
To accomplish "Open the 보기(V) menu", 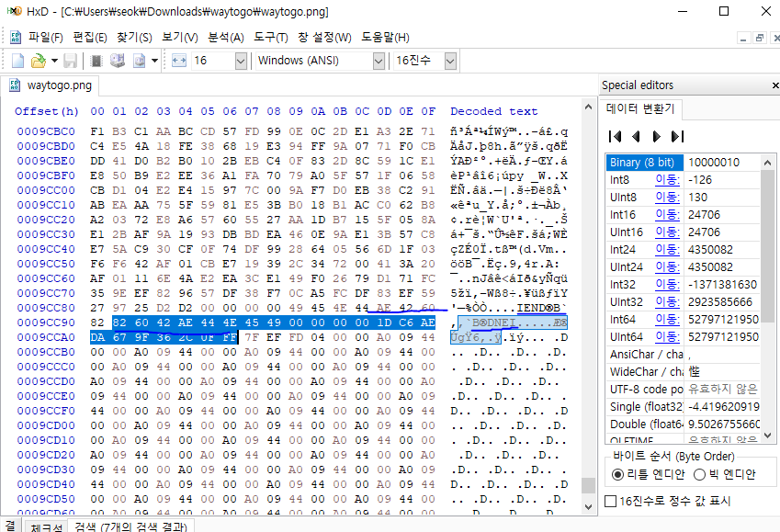I will pos(180,38).
